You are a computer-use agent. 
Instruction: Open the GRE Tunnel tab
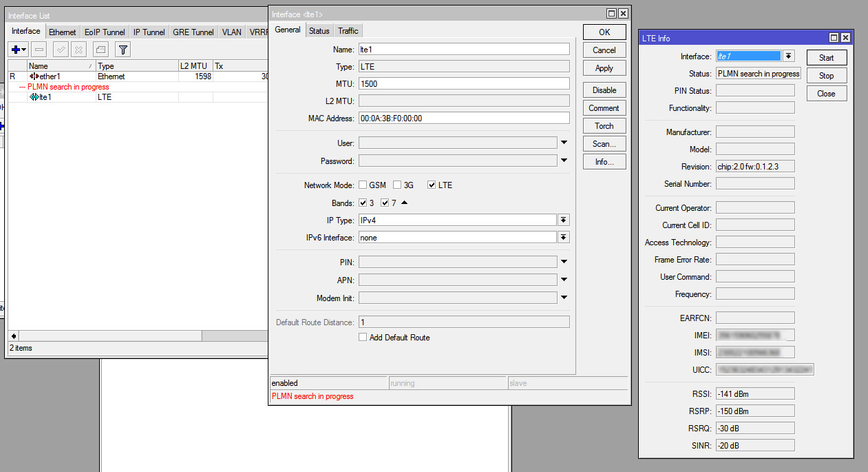(193, 31)
